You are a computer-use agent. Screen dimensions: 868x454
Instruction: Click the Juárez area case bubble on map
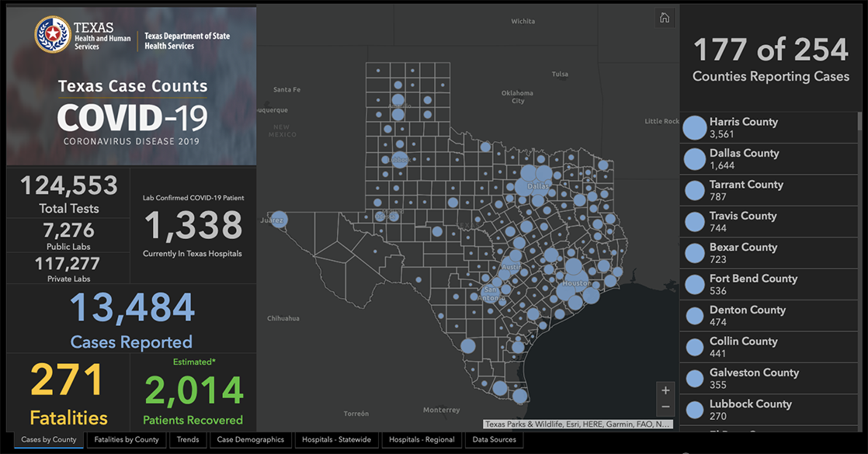(279, 220)
